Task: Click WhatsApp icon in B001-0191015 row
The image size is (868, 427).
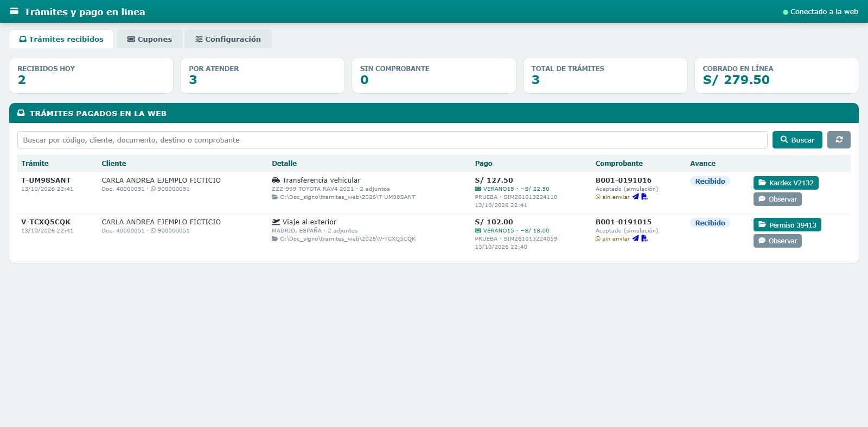Action: [x=598, y=239]
